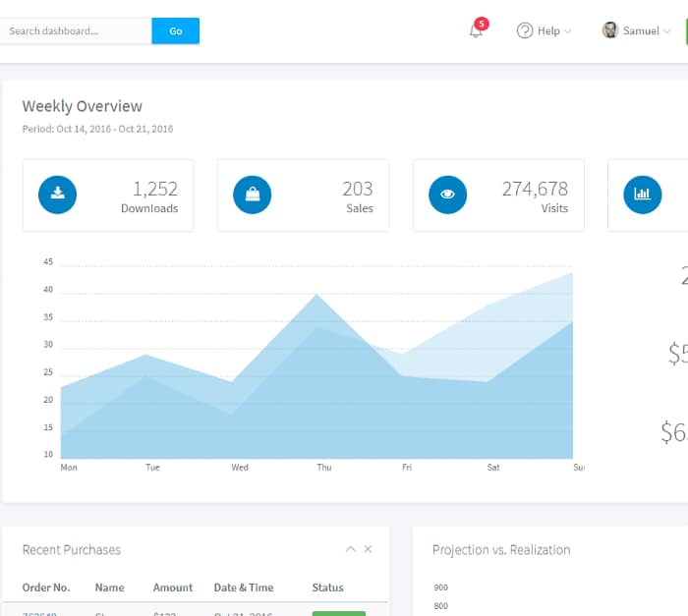Viewport: 688px width, 616px height.
Task: Click the Sales shopping bag icon
Action: pos(253,195)
